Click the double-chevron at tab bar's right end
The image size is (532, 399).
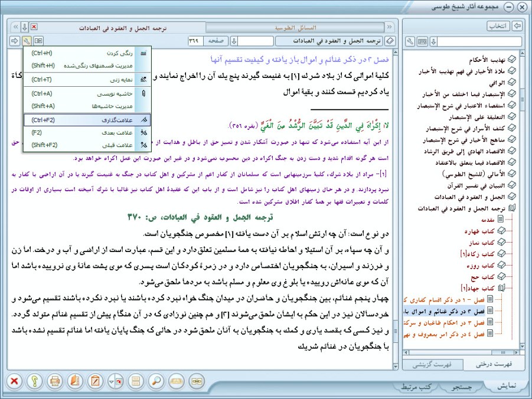click(x=390, y=27)
